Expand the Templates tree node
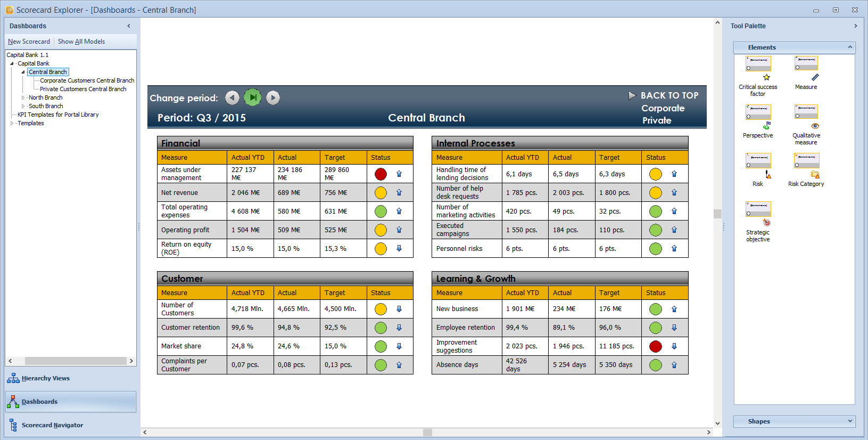 [12, 124]
